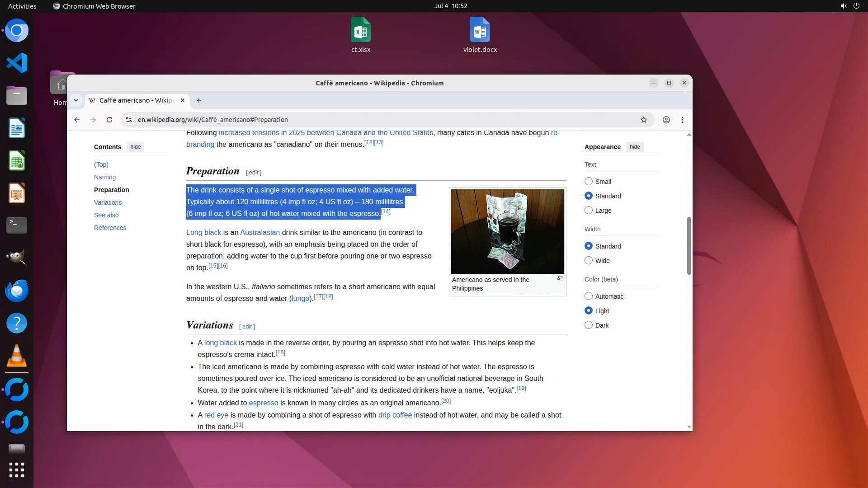Choose the Wide width radio button

point(588,261)
